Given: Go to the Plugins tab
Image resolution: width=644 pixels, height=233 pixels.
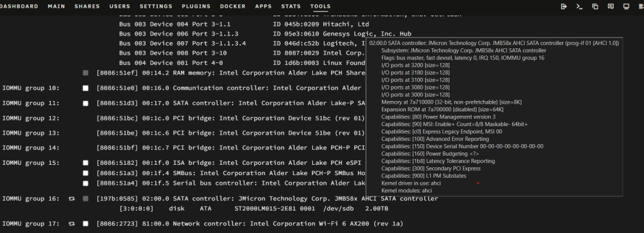Looking at the screenshot, I should tap(196, 6).
